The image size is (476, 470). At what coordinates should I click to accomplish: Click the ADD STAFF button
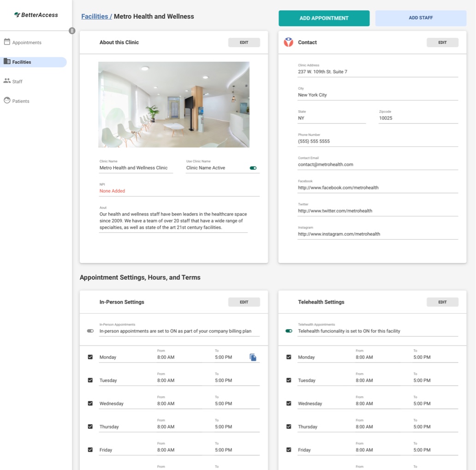(x=420, y=17)
